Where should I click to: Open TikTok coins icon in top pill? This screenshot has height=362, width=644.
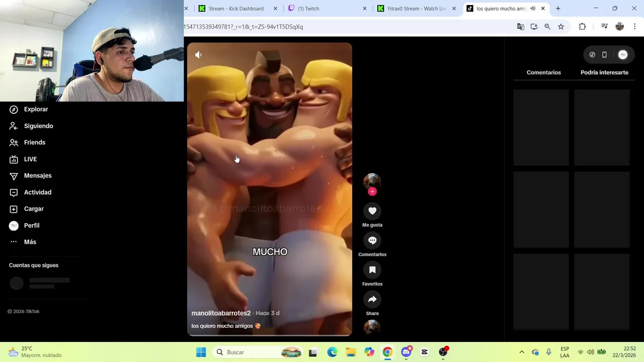pyautogui.click(x=592, y=55)
